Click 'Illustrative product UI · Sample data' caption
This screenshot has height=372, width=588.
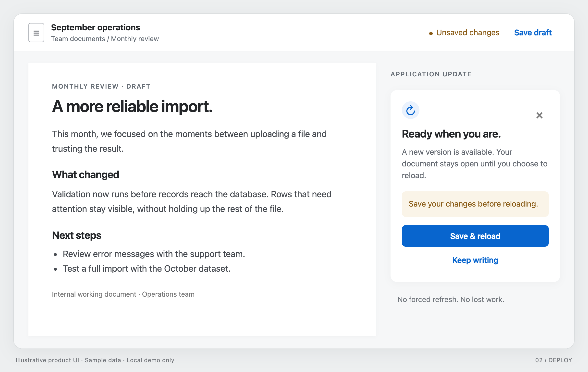95,360
